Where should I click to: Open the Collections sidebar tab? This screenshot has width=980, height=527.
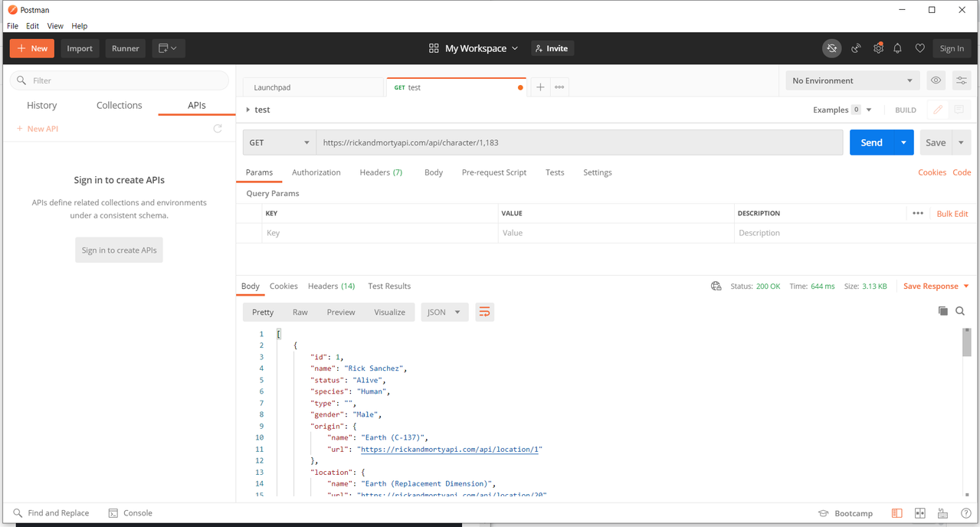click(x=119, y=106)
